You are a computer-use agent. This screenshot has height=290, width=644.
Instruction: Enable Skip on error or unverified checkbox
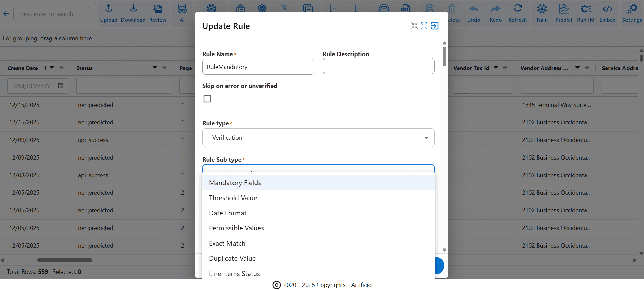click(207, 99)
